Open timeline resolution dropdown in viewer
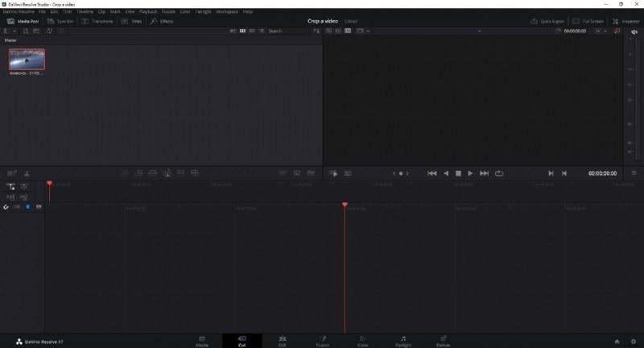Screen dimensions: 644x348 (x=363, y=31)
